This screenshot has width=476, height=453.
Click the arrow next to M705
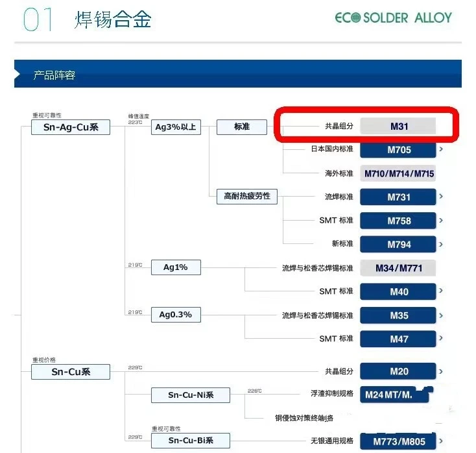point(441,150)
